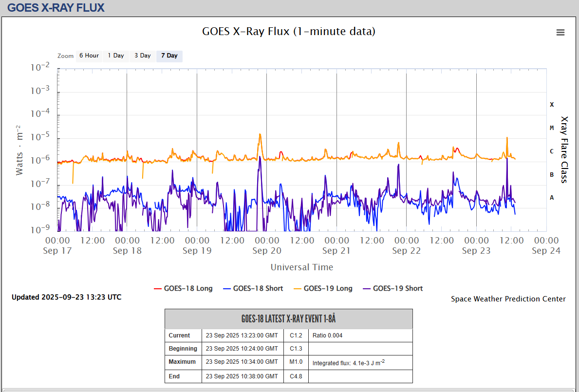Image resolution: width=579 pixels, height=392 pixels.
Task: Click red line swatch beside GOES-18 Long
Action: pos(158,288)
